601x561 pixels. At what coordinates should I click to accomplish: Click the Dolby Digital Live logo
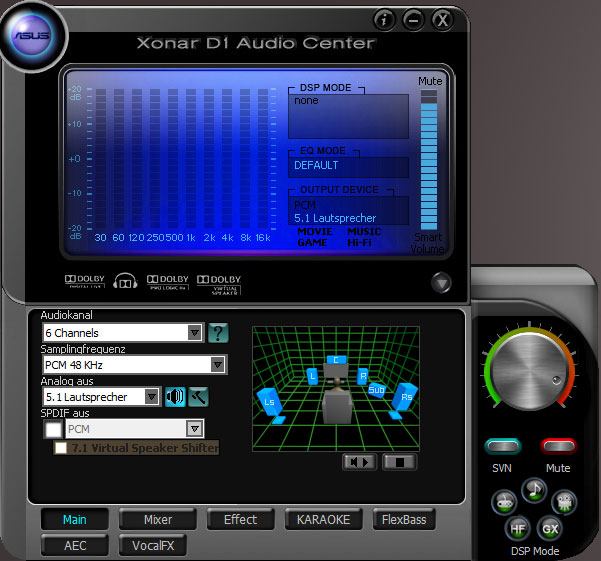click(x=85, y=281)
